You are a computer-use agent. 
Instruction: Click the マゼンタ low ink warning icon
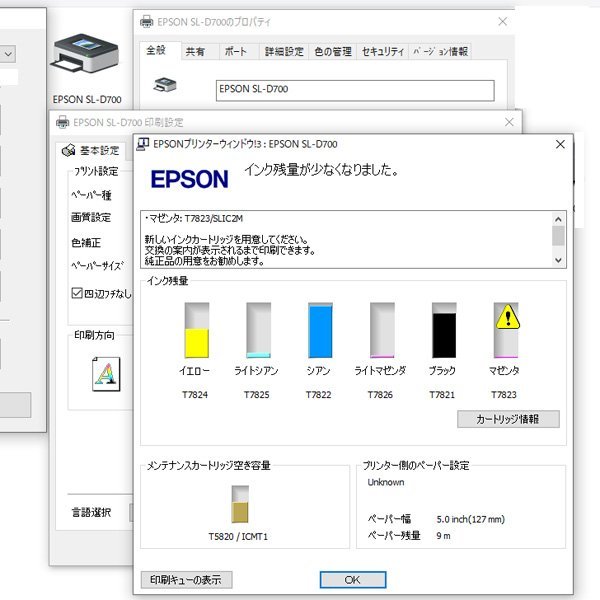[x=507, y=317]
